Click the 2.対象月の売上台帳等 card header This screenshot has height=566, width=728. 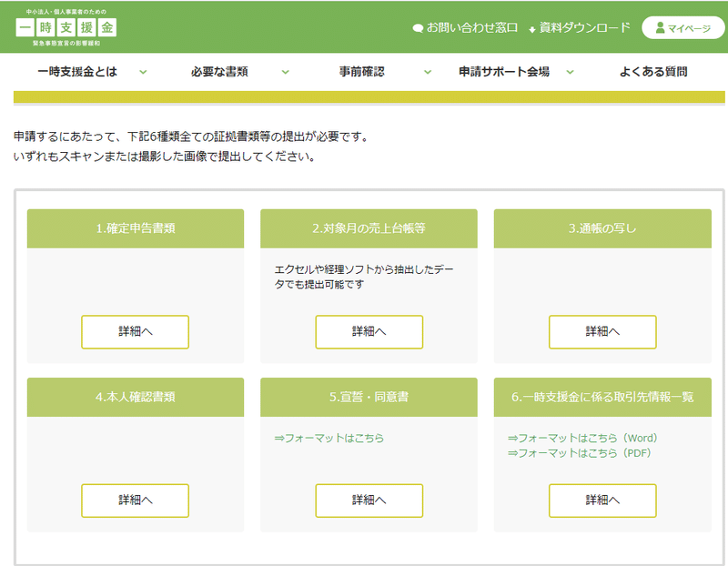(369, 228)
